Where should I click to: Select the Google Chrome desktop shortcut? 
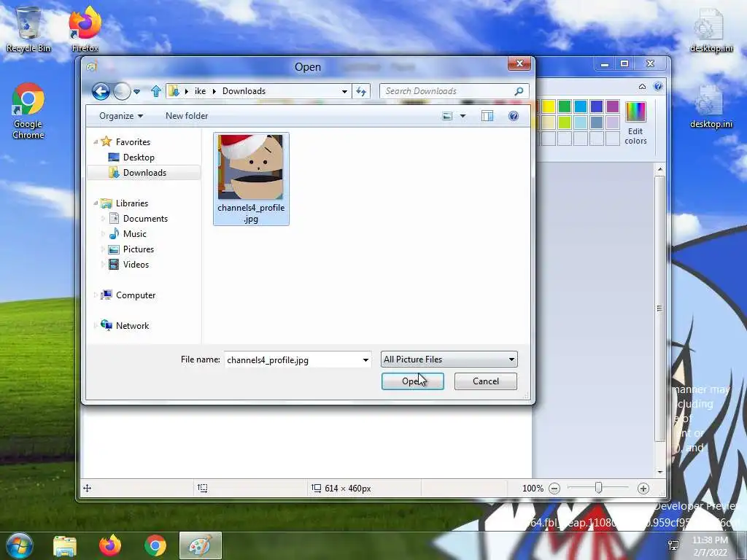coord(28,111)
